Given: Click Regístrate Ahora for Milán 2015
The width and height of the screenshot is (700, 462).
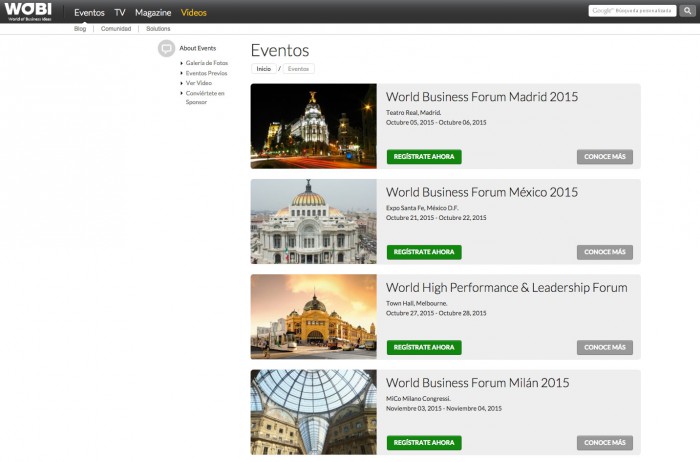Looking at the screenshot, I should click(424, 443).
